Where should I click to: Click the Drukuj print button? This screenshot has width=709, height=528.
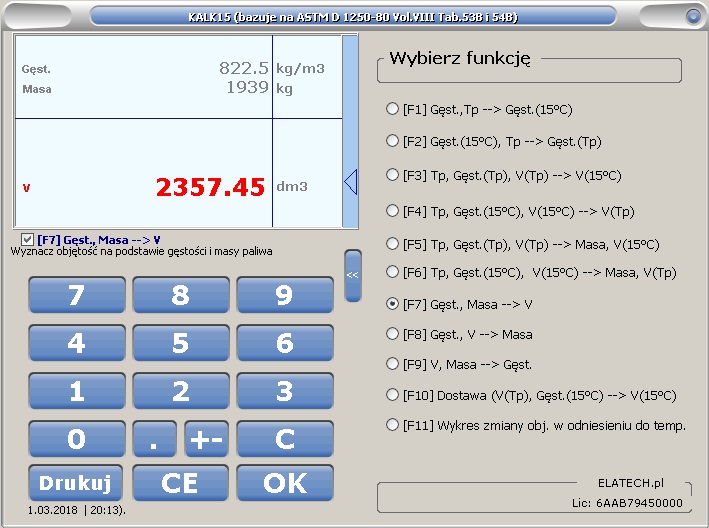coord(76,483)
